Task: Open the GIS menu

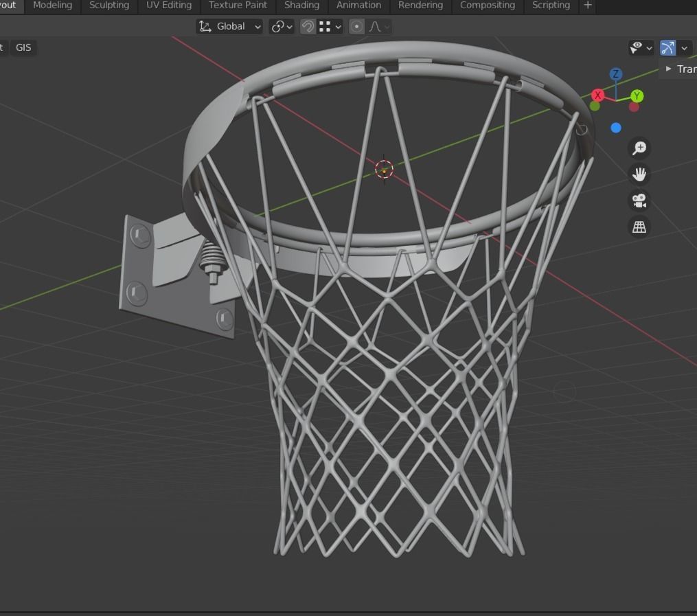Action: (23, 47)
